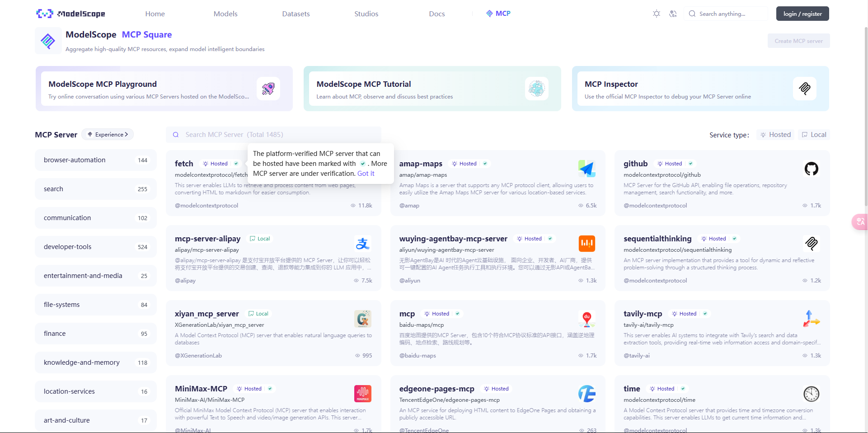Click the @modelcontextprotocol author on github card
The image size is (868, 433).
tap(655, 206)
